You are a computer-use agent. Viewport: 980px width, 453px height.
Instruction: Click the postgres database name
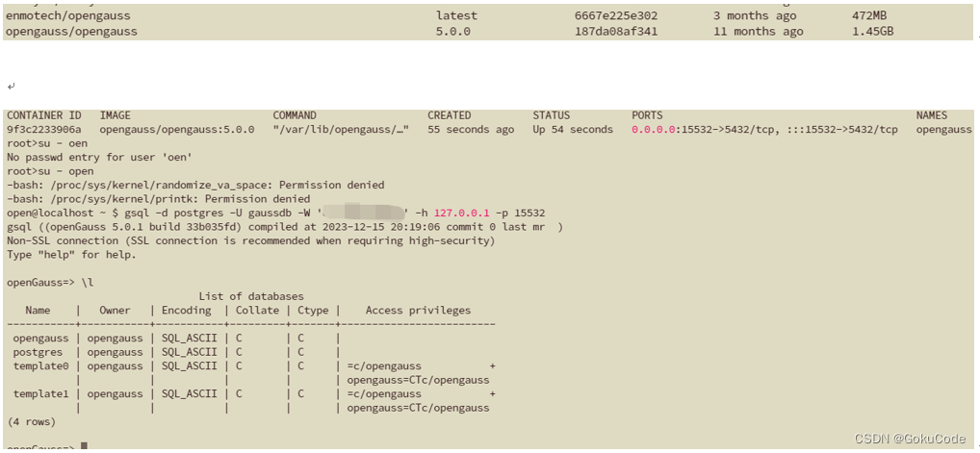pos(38,352)
